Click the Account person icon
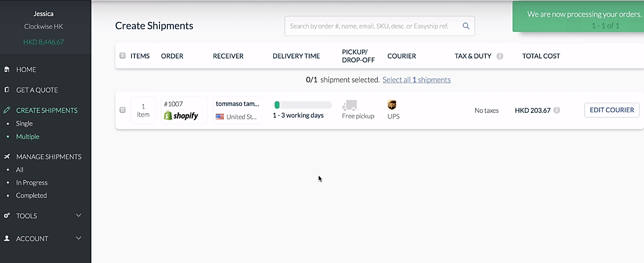This screenshot has height=263, width=644. pyautogui.click(x=7, y=238)
